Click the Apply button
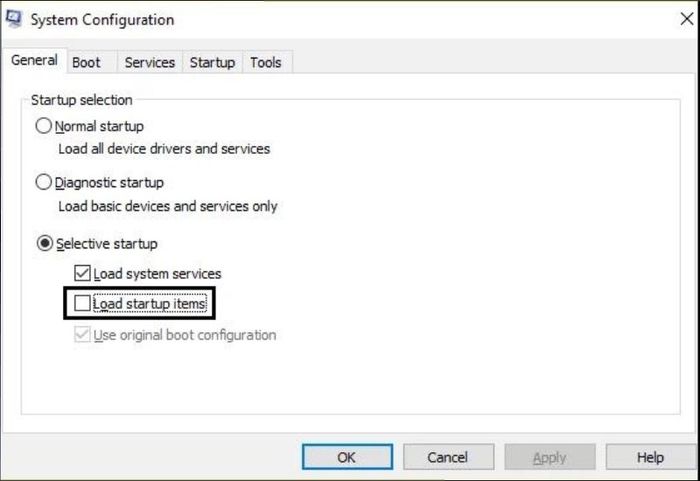The width and height of the screenshot is (700, 481). tap(550, 457)
